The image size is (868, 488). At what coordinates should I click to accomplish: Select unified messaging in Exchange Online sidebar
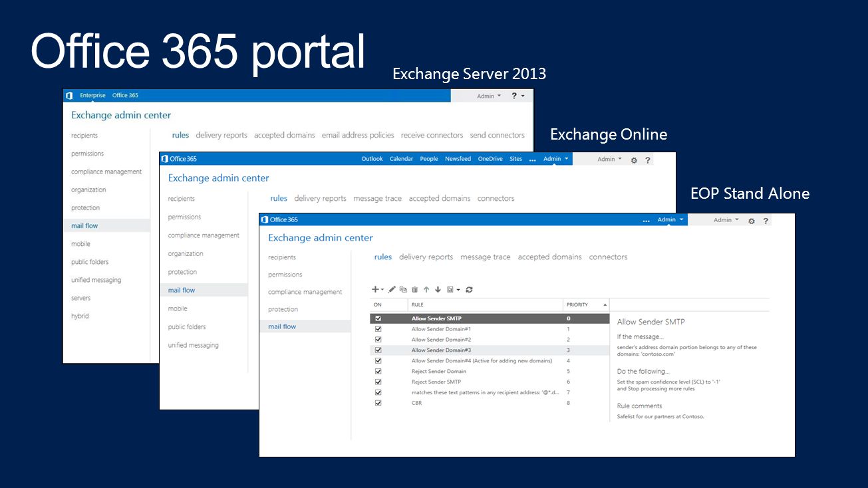click(x=193, y=346)
